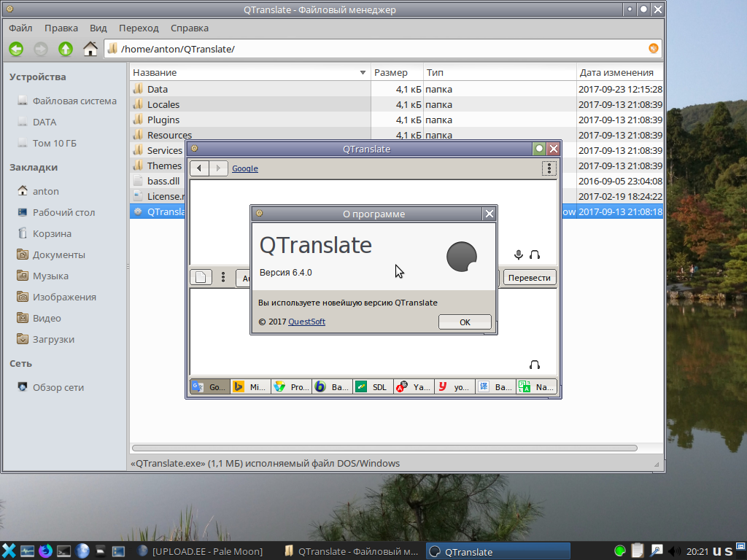Switch to the Yandex service tab
747x560 pixels.
pos(414,386)
